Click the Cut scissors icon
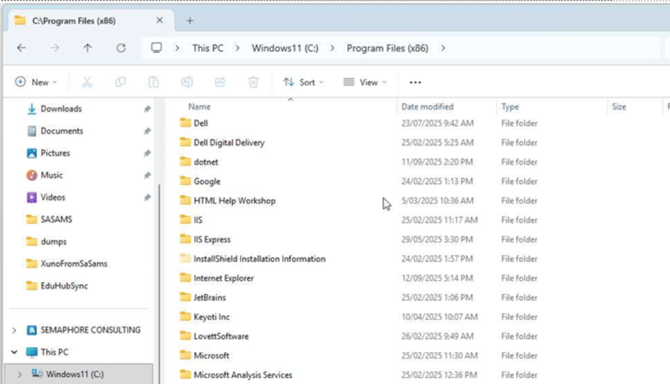Viewport: 670px width, 384px height. point(87,82)
